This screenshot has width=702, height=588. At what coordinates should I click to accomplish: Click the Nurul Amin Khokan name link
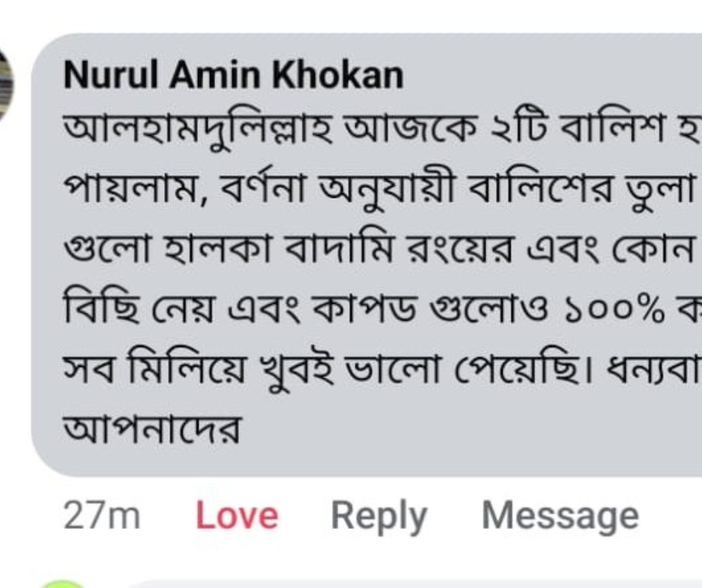pos(233,75)
